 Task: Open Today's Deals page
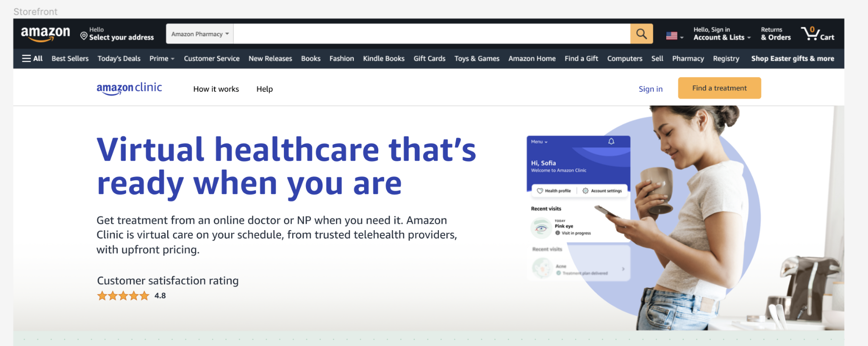coord(119,59)
